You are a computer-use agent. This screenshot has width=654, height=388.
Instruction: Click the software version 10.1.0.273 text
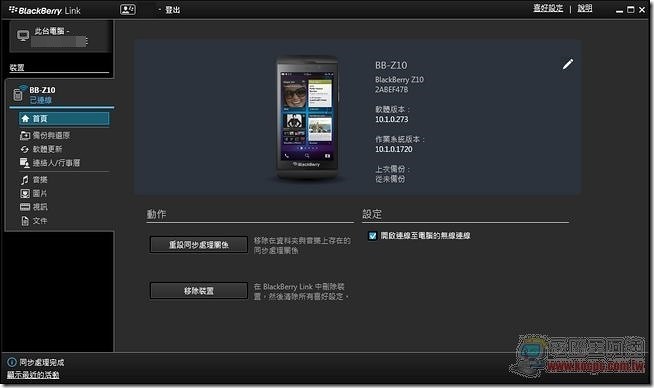[392, 119]
